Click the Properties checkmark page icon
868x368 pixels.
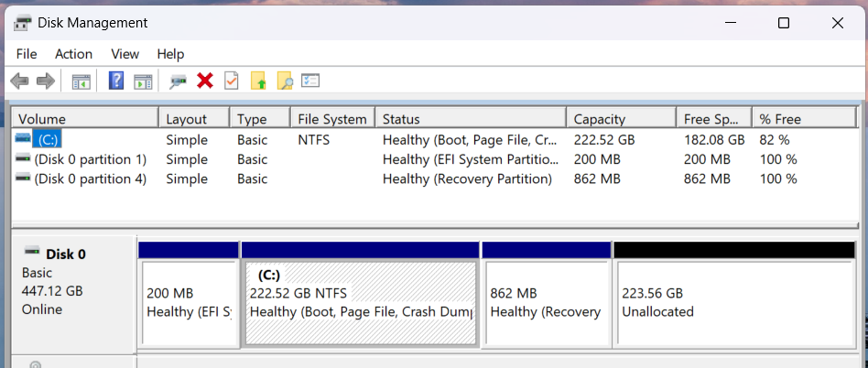[x=231, y=81]
